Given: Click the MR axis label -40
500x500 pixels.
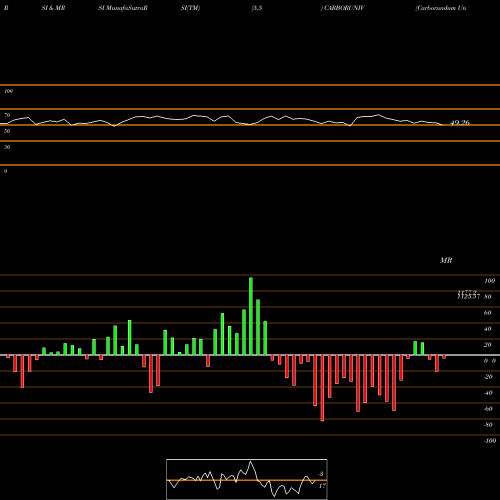Looking at the screenshot, I should point(488,393).
